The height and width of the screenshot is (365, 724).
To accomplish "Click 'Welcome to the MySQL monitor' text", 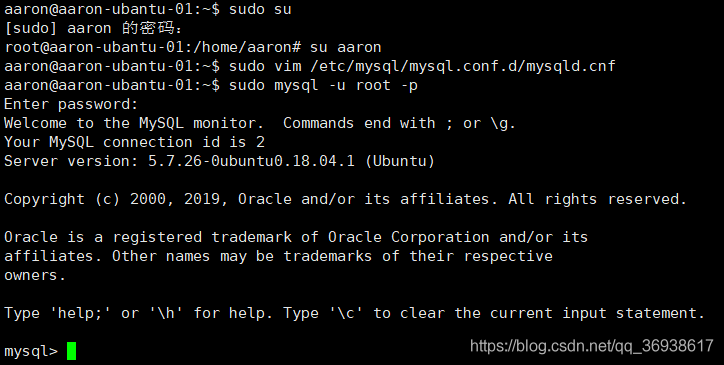I will [134, 123].
